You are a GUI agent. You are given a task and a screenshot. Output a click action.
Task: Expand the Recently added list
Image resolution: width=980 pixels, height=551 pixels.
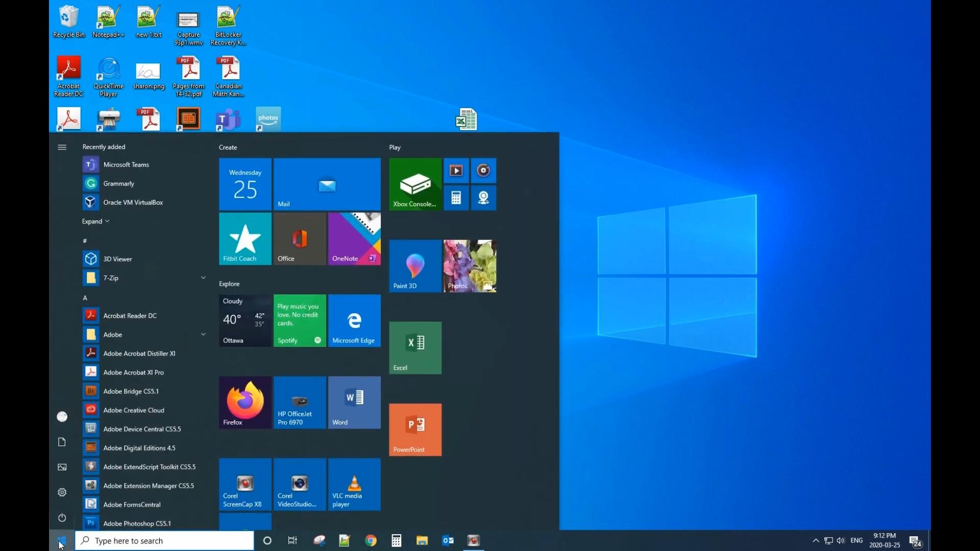[95, 221]
